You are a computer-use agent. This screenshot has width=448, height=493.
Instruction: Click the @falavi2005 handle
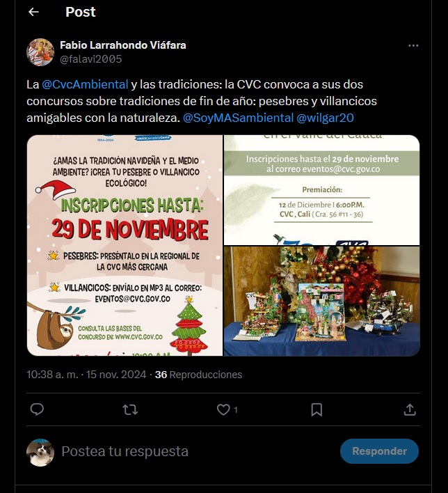point(91,58)
